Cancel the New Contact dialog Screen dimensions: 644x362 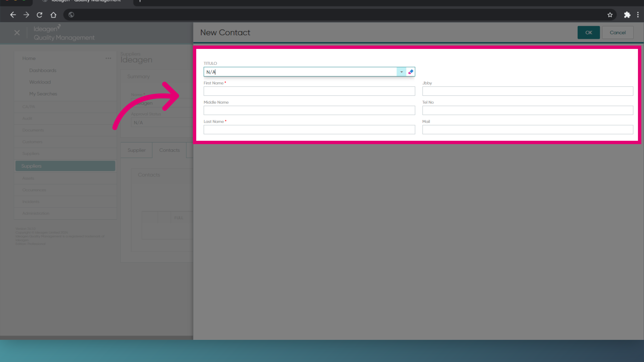[618, 33]
